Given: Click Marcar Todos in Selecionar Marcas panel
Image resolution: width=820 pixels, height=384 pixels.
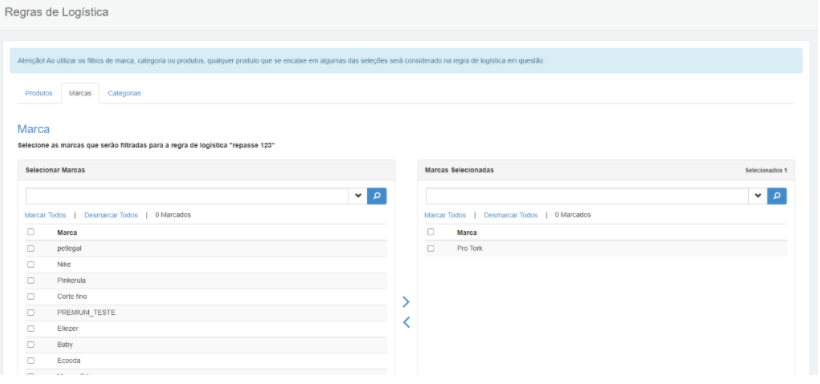Looking at the screenshot, I should 45,215.
